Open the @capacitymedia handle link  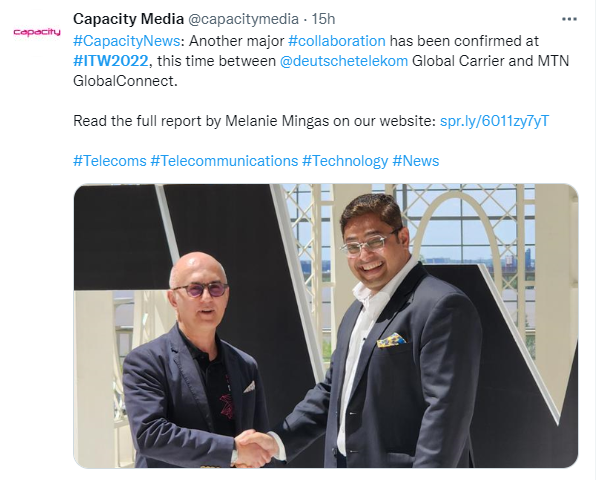[243, 19]
